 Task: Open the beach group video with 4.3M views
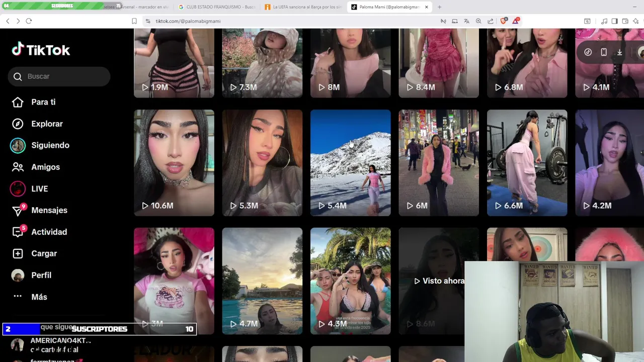coord(351,281)
